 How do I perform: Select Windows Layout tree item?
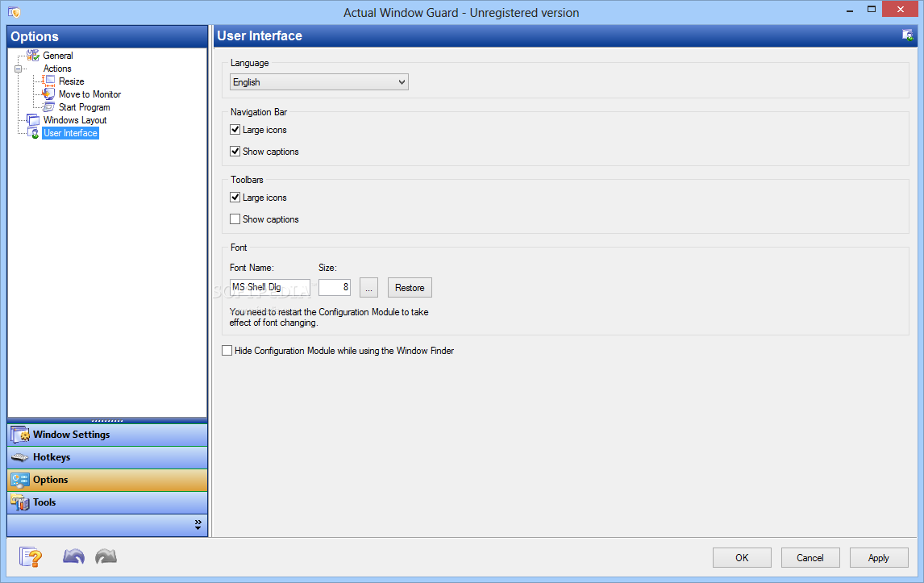[x=75, y=120]
